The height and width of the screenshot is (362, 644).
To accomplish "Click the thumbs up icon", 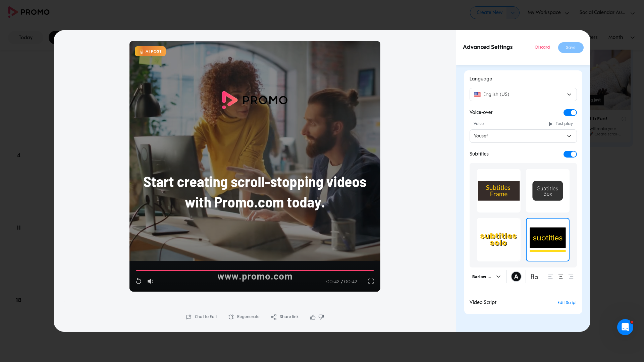I will point(313,317).
